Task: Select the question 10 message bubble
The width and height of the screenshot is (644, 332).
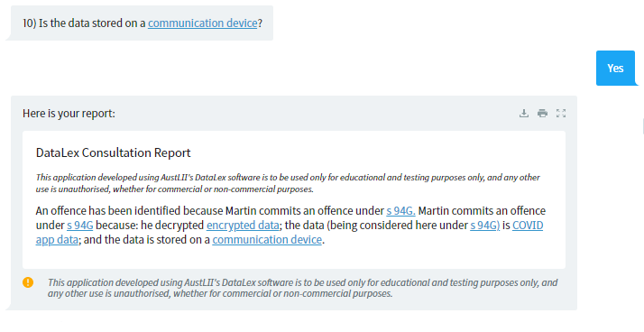Action: (x=143, y=23)
